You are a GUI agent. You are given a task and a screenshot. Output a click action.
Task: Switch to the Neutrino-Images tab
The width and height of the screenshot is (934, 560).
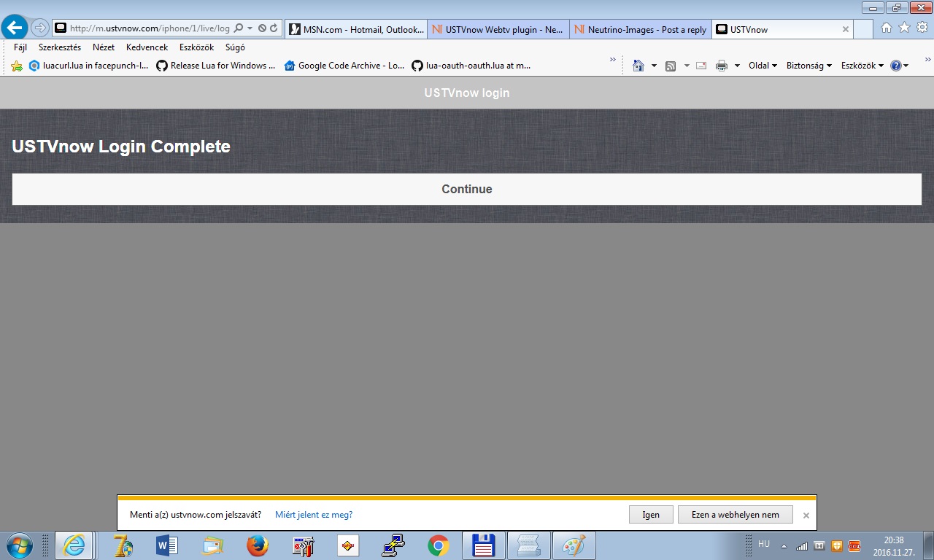(640, 30)
